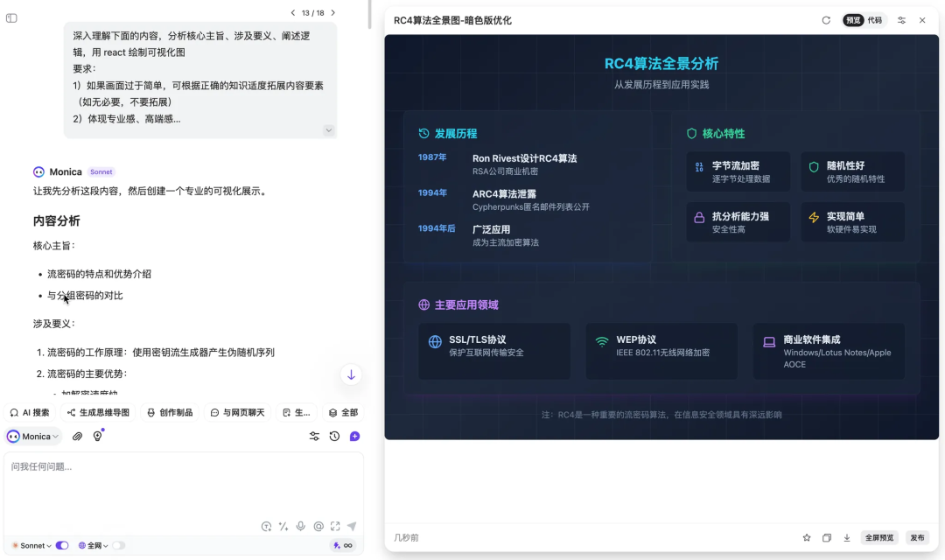Switch to 代码 code tab
Viewport: 945px width, 560px height.
pos(875,20)
